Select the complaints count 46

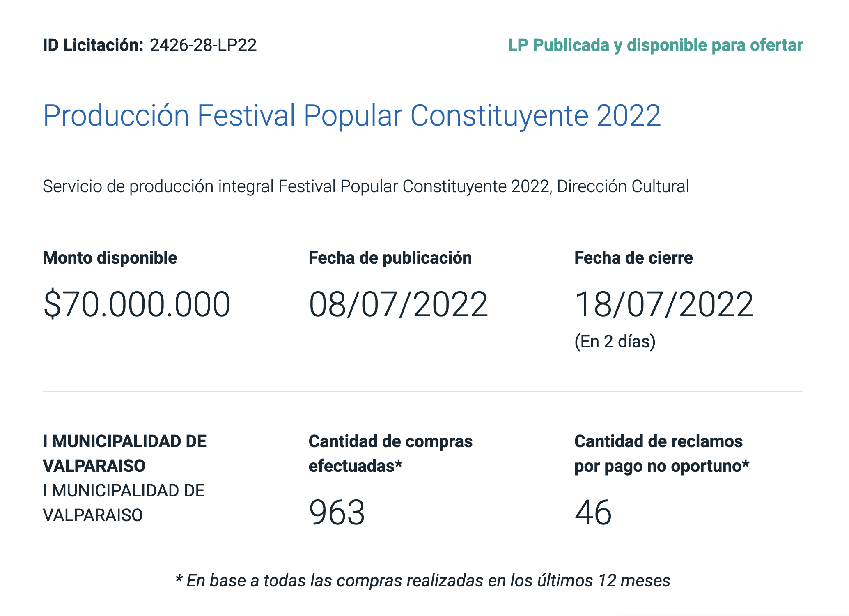(x=593, y=513)
